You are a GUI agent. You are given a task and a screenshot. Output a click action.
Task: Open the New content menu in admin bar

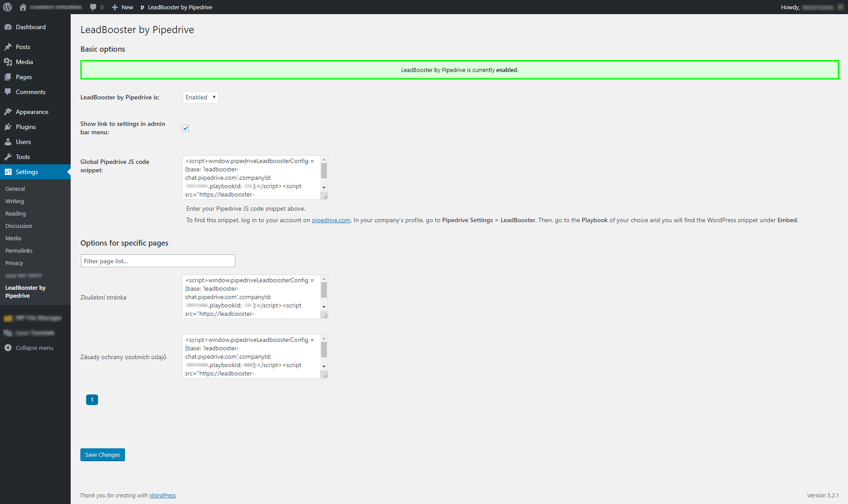click(122, 7)
